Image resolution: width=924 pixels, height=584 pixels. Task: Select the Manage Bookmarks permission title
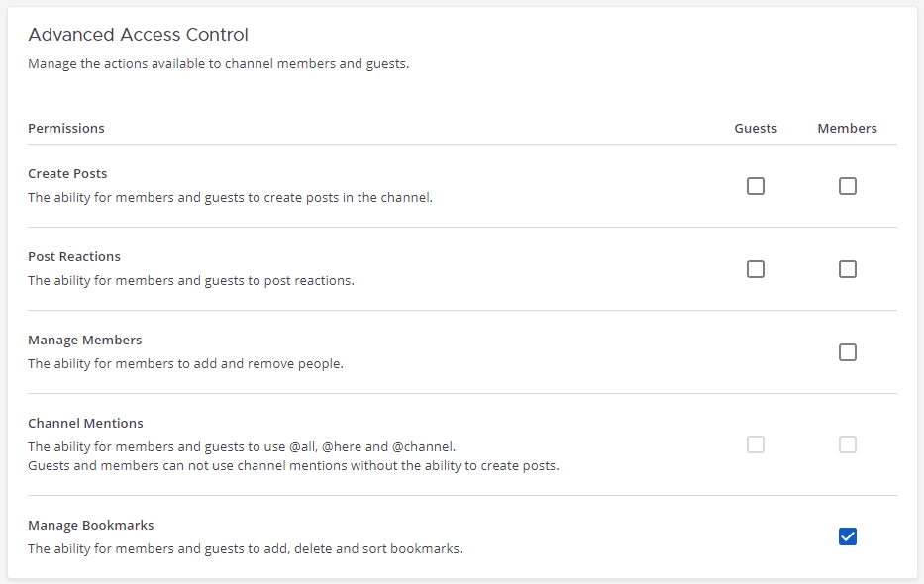point(91,525)
